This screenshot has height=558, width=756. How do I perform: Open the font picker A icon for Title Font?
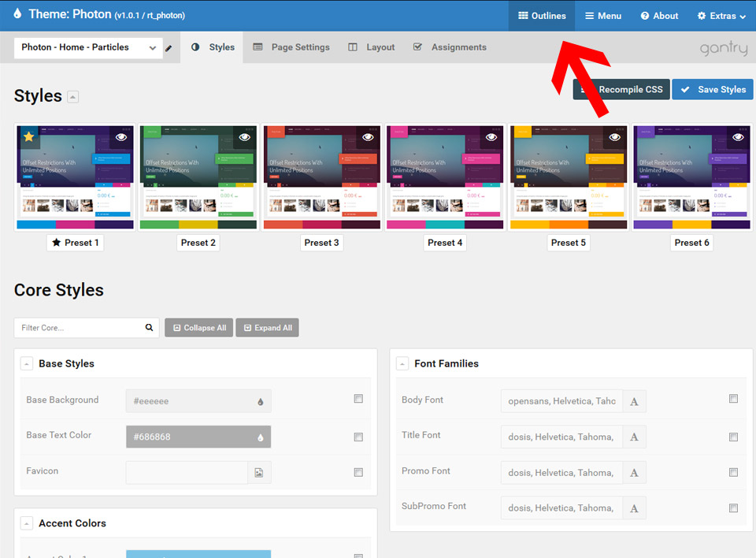click(634, 437)
